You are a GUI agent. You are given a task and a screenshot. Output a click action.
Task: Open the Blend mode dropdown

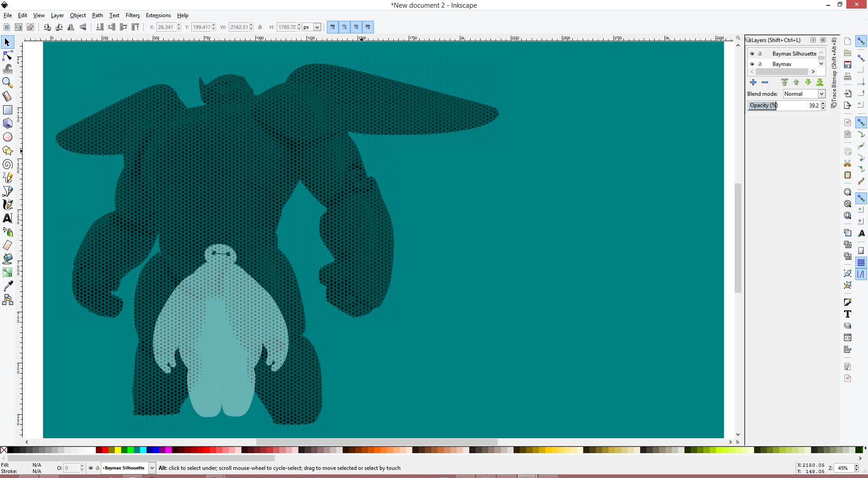point(804,94)
